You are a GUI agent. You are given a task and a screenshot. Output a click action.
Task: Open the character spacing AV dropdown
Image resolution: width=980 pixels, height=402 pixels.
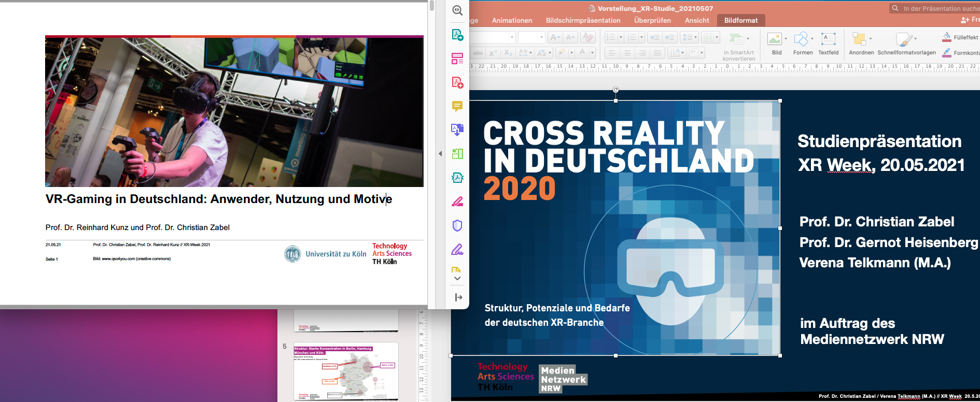click(525, 53)
